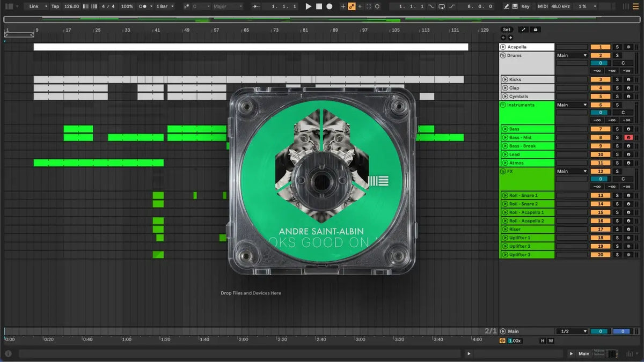Viewport: 644px width, 362px height.
Task: Click the Link button
Action: point(36,6)
